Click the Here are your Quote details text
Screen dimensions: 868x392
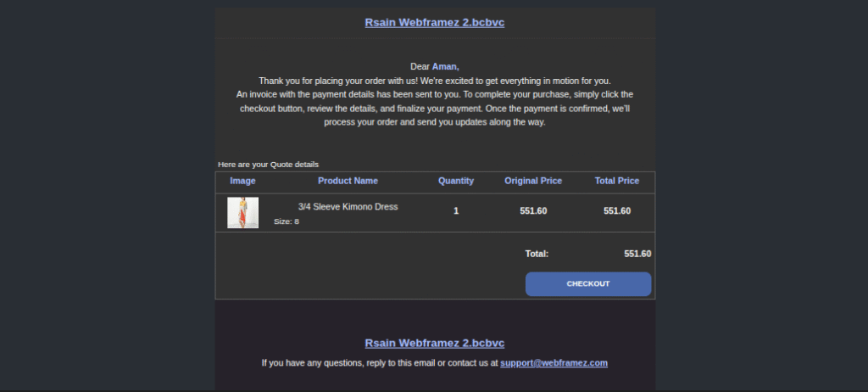(268, 165)
